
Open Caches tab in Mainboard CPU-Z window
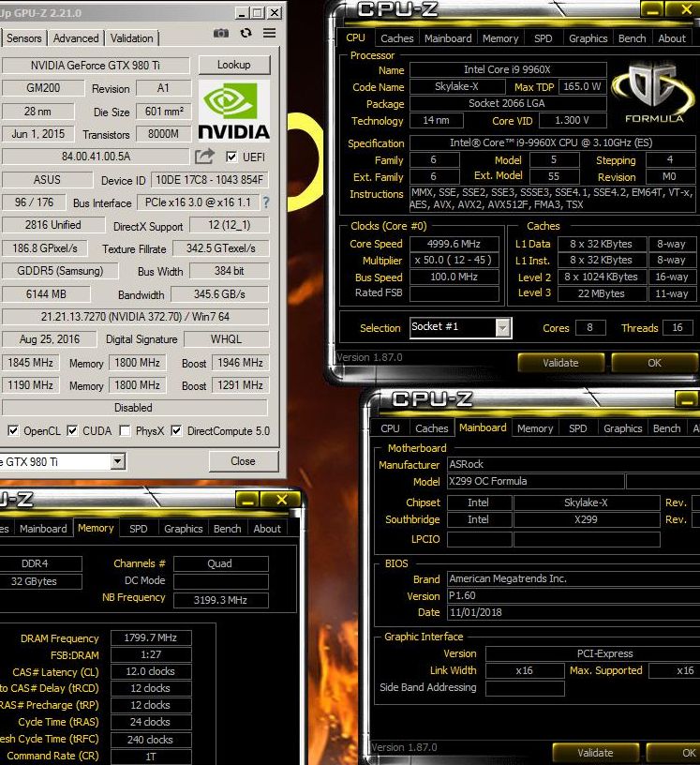pyautogui.click(x=431, y=428)
